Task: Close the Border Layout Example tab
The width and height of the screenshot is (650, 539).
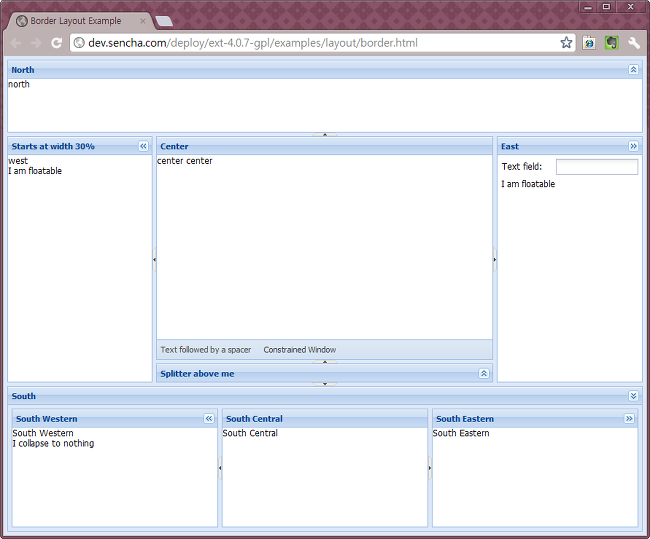Action: 143,21
